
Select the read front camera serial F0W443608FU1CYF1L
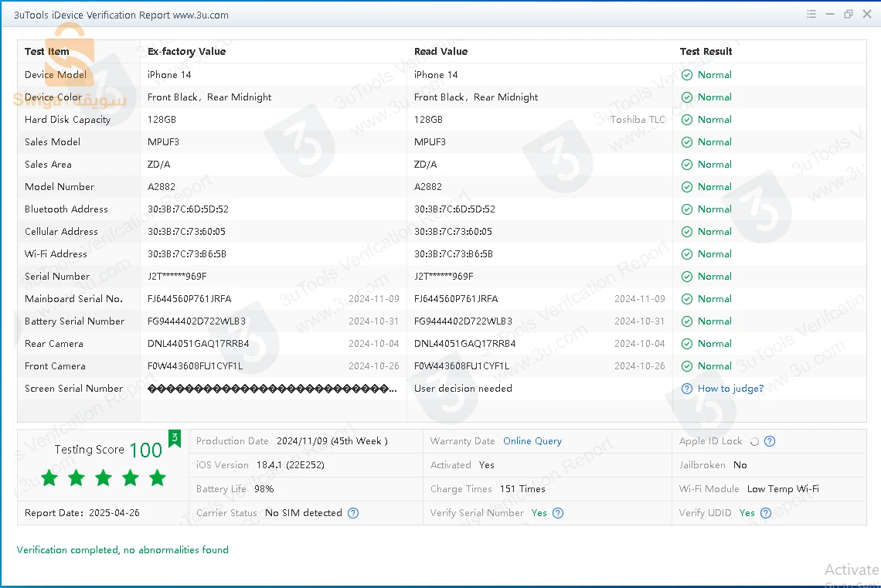461,366
